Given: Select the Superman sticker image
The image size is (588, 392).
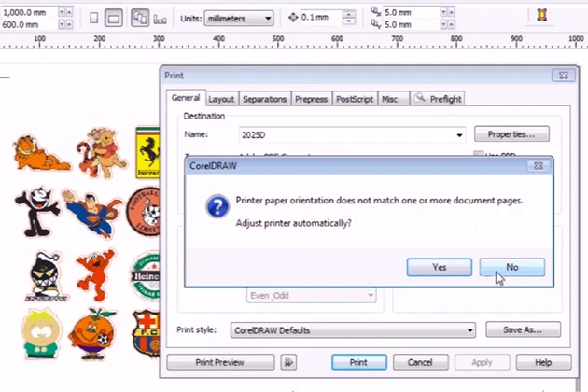Looking at the screenshot, I should 93,214.
